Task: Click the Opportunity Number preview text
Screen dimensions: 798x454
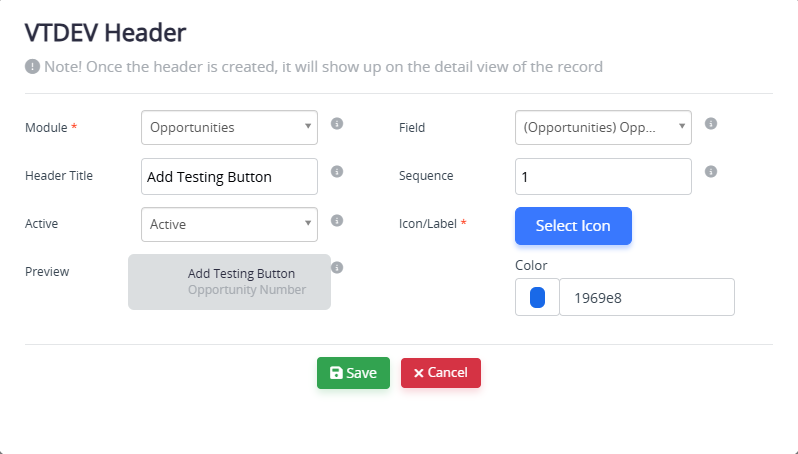Action: click(247, 290)
